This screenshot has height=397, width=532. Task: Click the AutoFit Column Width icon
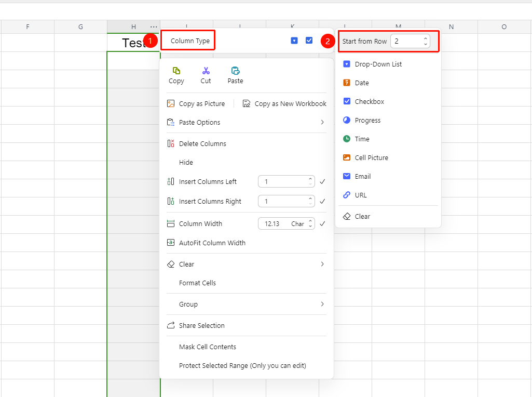171,243
